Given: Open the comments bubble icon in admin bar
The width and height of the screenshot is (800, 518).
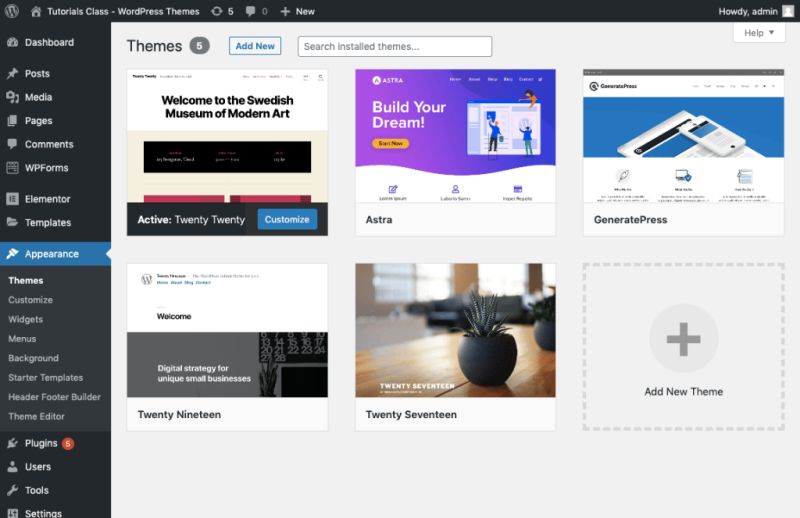Looking at the screenshot, I should [x=251, y=11].
